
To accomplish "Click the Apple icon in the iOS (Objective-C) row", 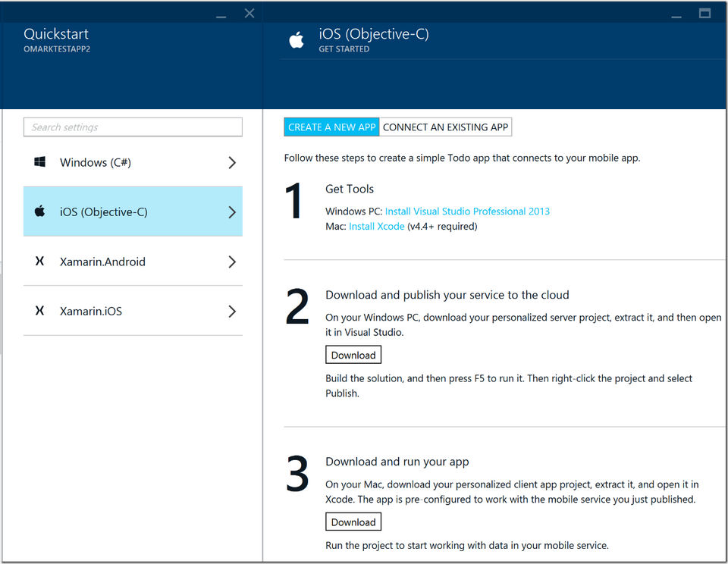I will 40,211.
